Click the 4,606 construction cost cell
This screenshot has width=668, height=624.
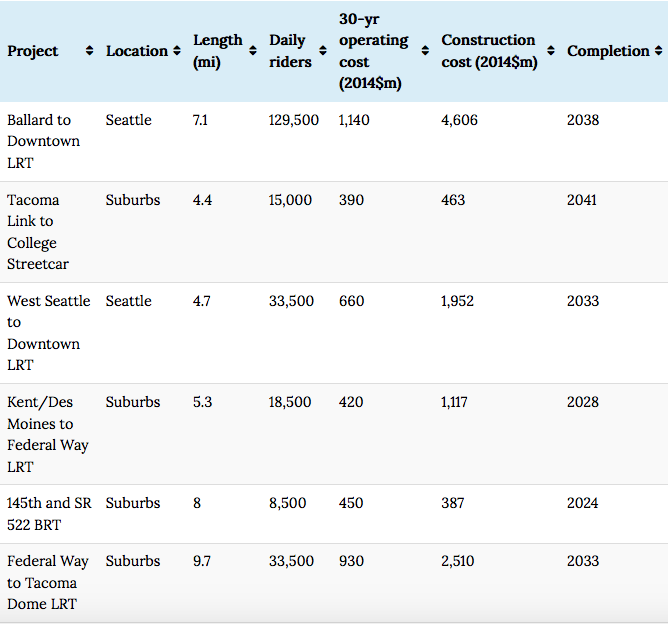pyautogui.click(x=459, y=120)
